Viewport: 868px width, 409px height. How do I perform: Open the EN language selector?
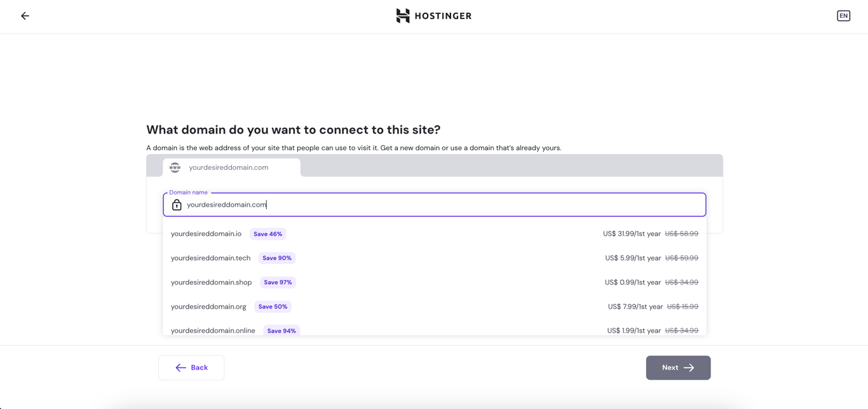tap(843, 15)
